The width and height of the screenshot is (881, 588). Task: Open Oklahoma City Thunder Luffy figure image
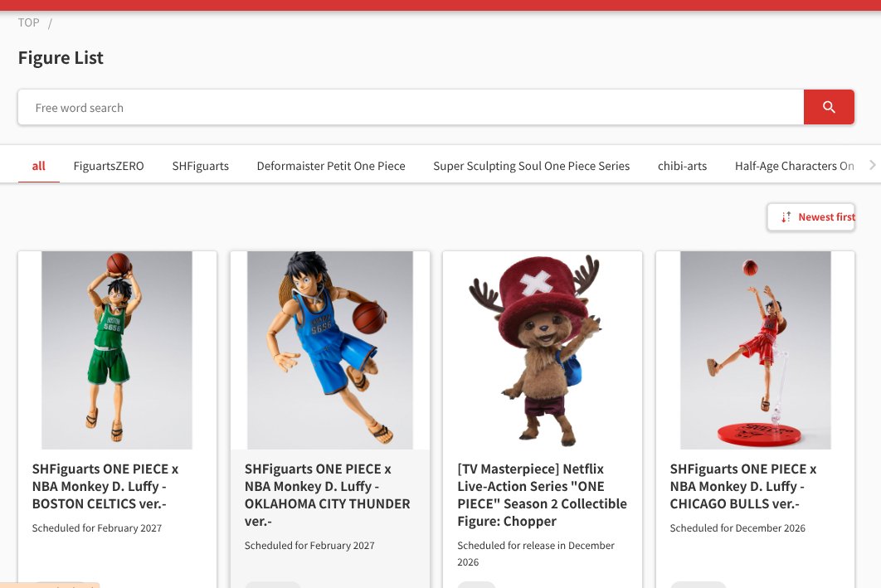330,350
